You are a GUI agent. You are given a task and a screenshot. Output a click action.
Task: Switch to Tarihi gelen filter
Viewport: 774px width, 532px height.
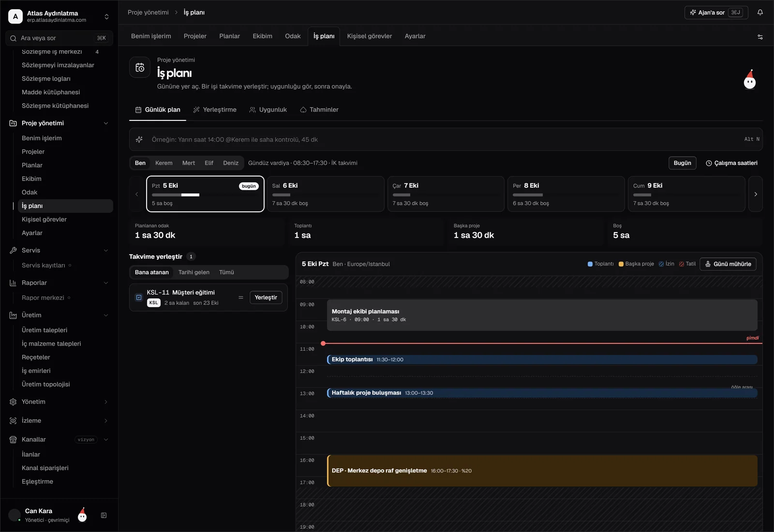coord(194,272)
